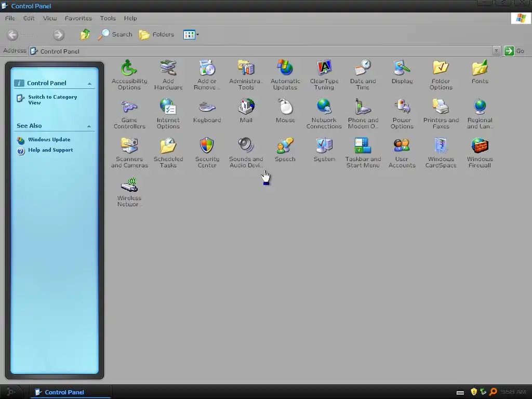
Task: Click the keyboard tray icon
Action: (460, 393)
